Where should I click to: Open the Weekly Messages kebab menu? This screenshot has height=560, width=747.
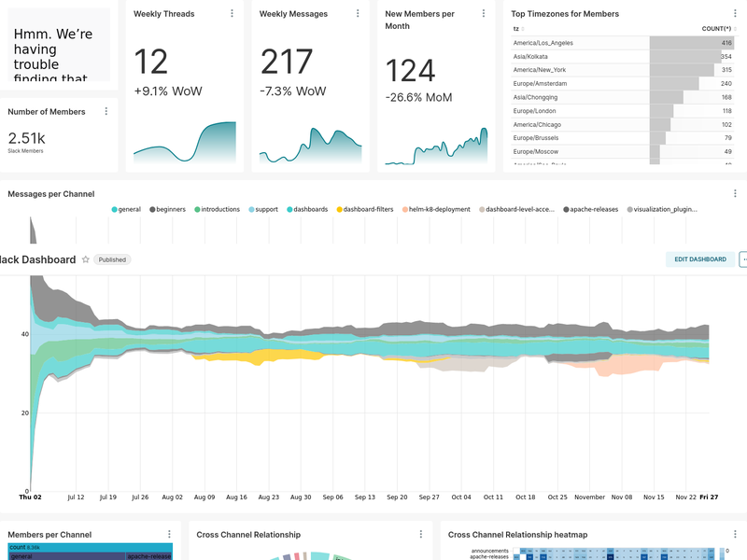(356, 13)
